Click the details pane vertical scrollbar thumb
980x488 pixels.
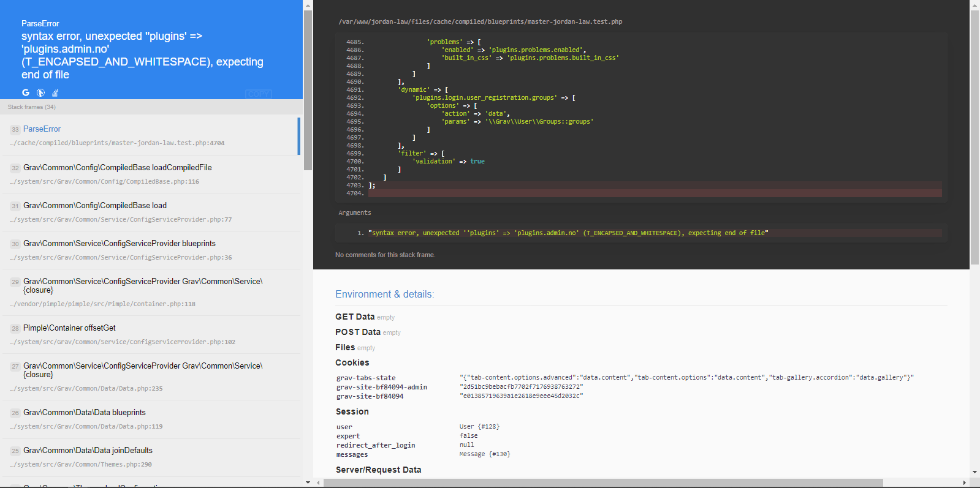coord(974,137)
